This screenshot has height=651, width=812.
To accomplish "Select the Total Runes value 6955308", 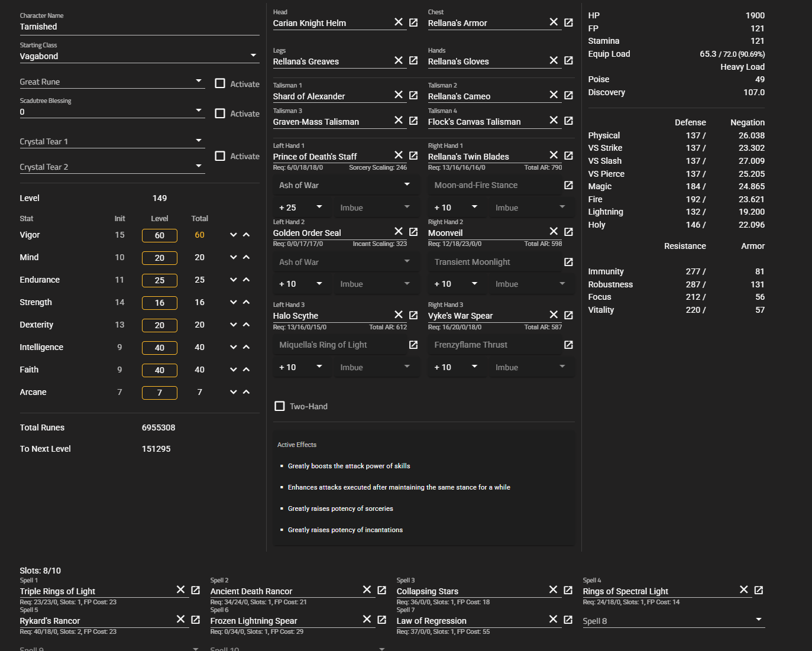I will (x=158, y=427).
